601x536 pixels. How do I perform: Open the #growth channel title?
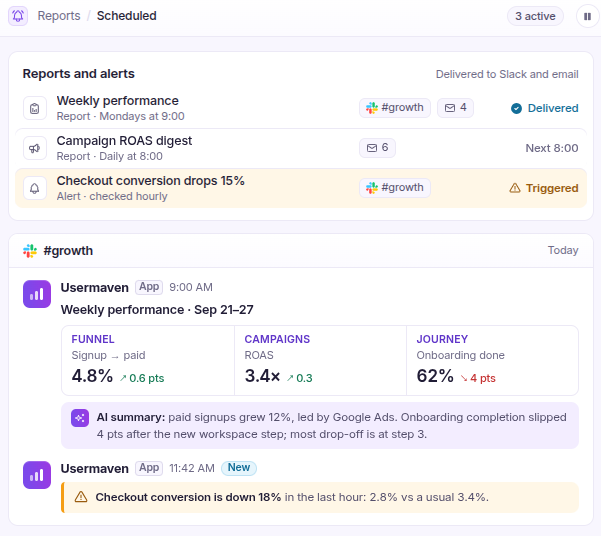[x=68, y=251]
